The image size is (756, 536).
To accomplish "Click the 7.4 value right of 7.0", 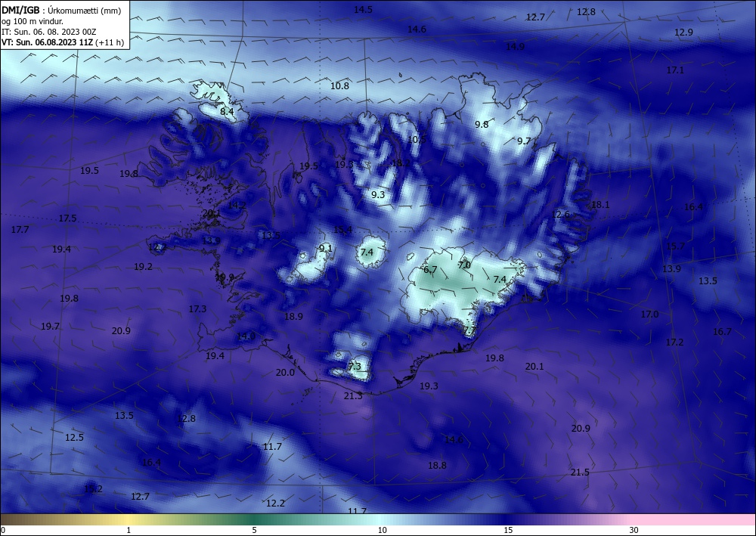I will [x=500, y=279].
